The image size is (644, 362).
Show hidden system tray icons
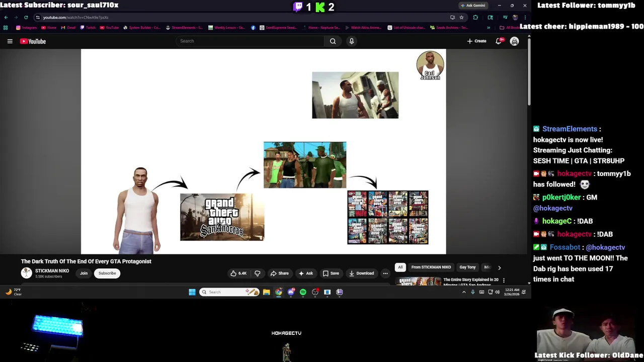coord(464,292)
